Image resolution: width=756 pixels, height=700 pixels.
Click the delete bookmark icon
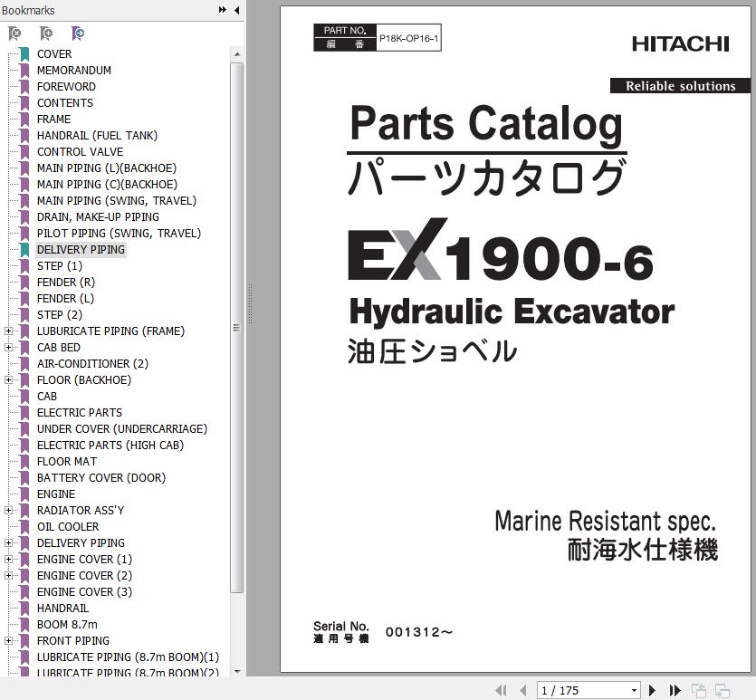click(x=14, y=34)
